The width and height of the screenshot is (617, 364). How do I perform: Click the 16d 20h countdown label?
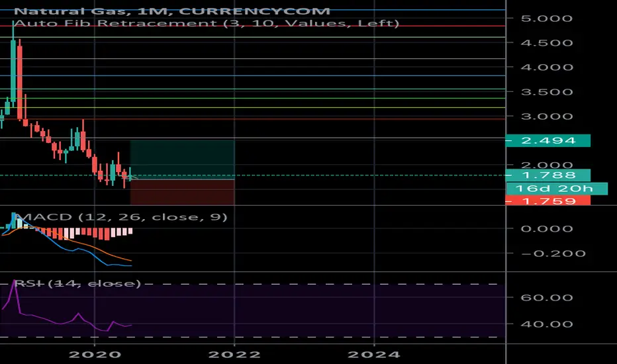coord(556,189)
